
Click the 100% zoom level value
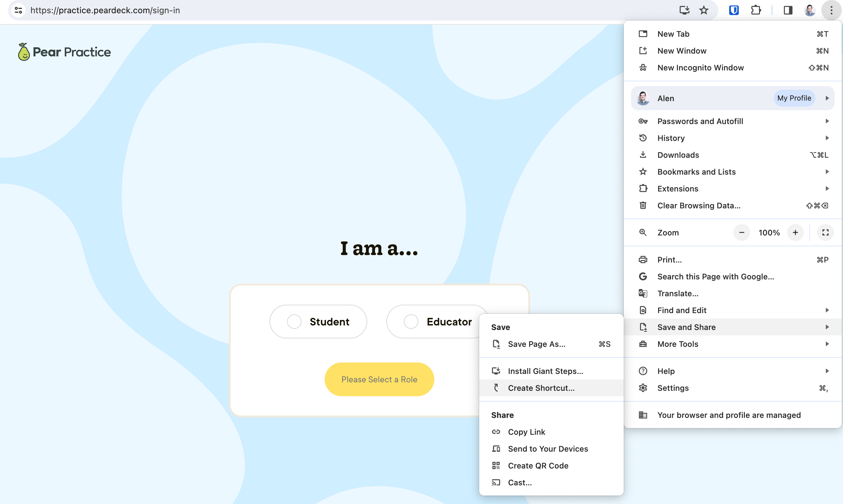pos(769,233)
